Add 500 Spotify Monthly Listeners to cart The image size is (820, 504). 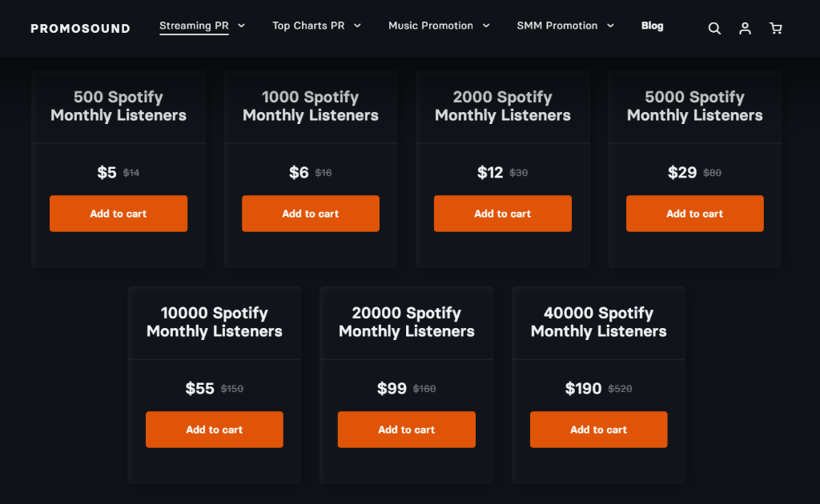pyautogui.click(x=119, y=214)
